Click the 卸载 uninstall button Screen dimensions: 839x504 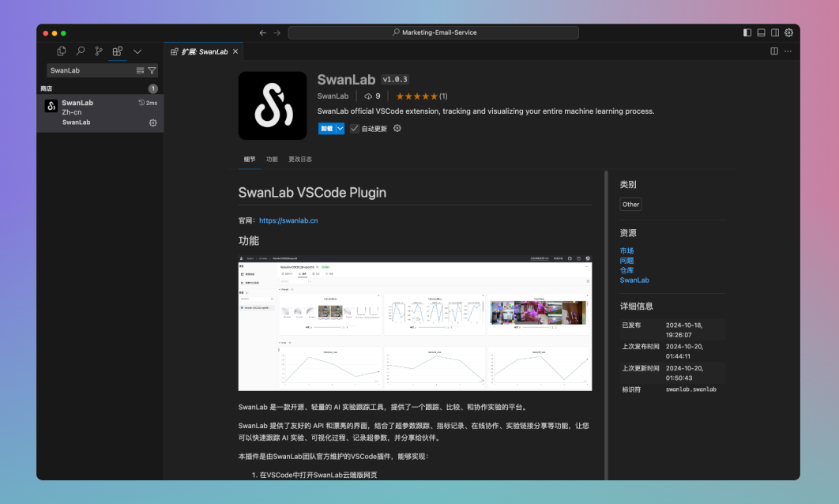(x=326, y=129)
